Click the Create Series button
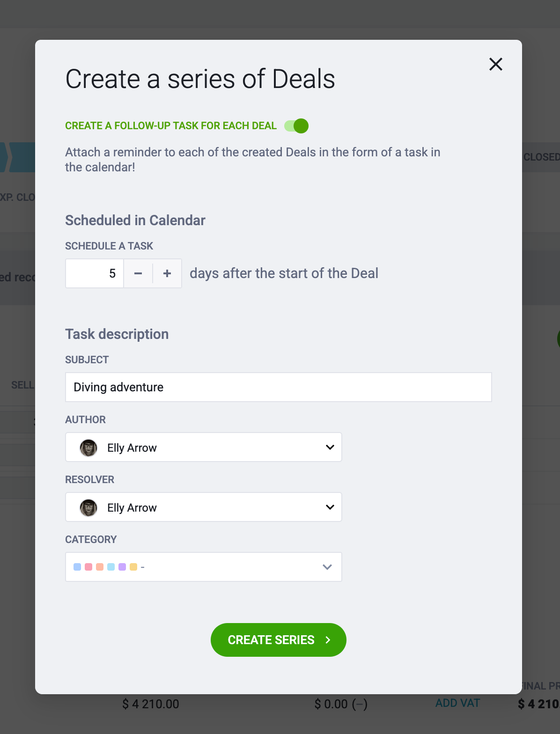 (279, 640)
